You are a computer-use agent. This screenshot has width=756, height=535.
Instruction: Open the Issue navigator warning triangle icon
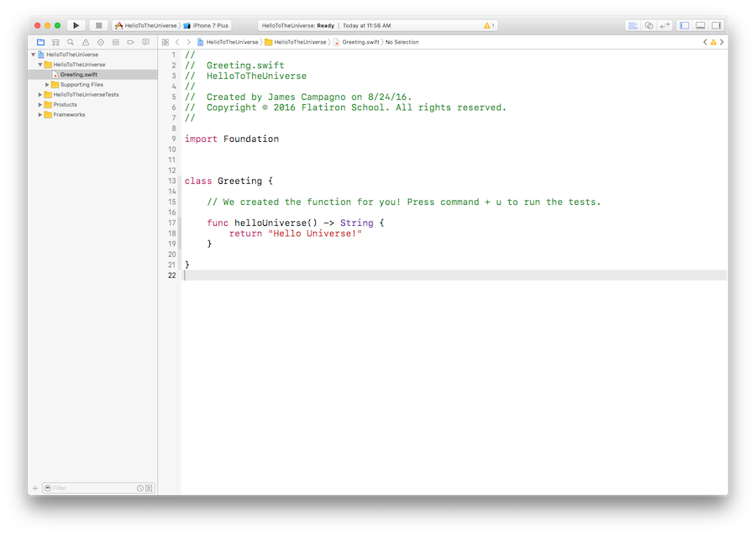click(x=84, y=42)
